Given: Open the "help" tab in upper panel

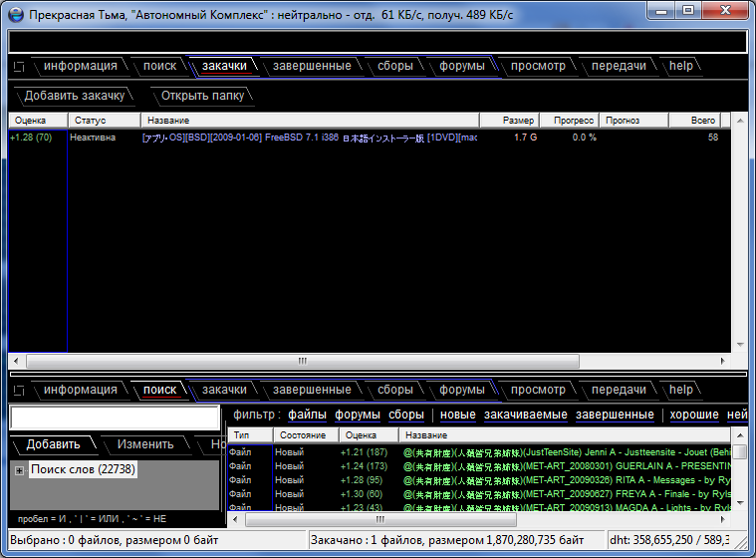Looking at the screenshot, I should coord(681,66).
